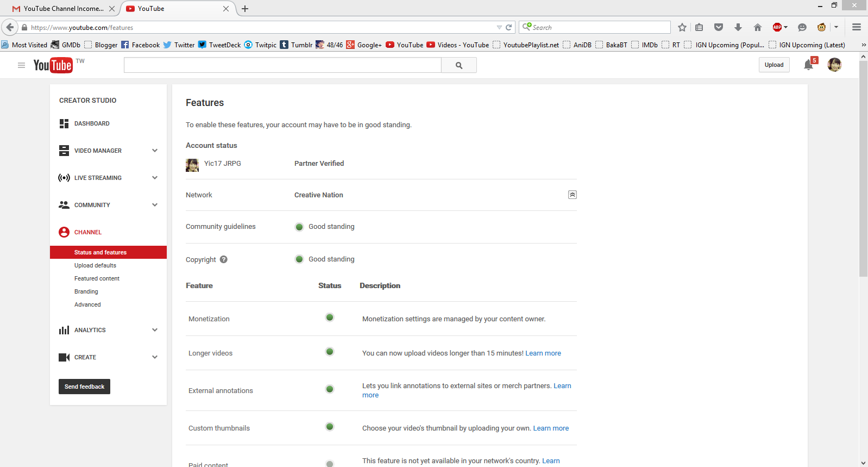The image size is (868, 467).
Task: Click the Community people icon
Action: click(64, 205)
